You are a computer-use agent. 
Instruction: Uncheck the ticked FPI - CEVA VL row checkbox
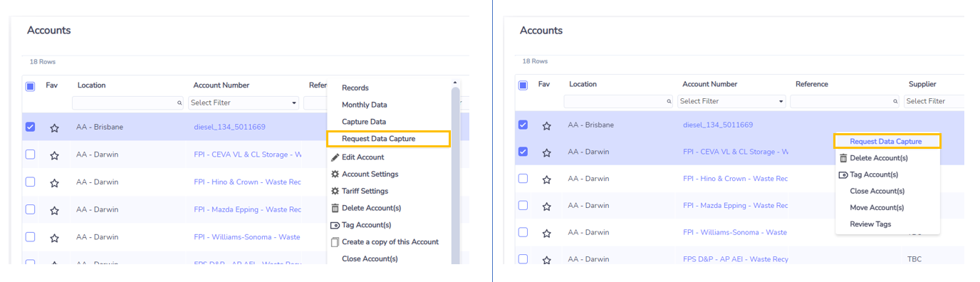coord(523,152)
